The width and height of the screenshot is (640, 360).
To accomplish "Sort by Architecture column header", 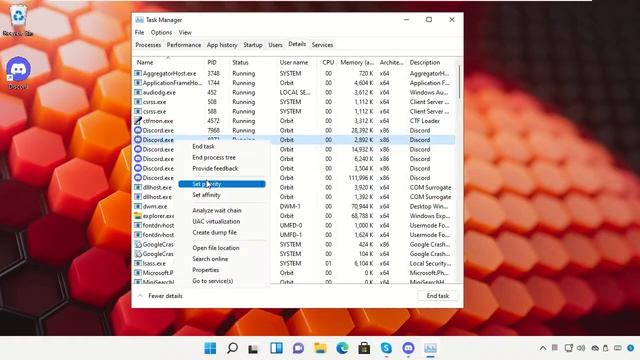I will 391,62.
